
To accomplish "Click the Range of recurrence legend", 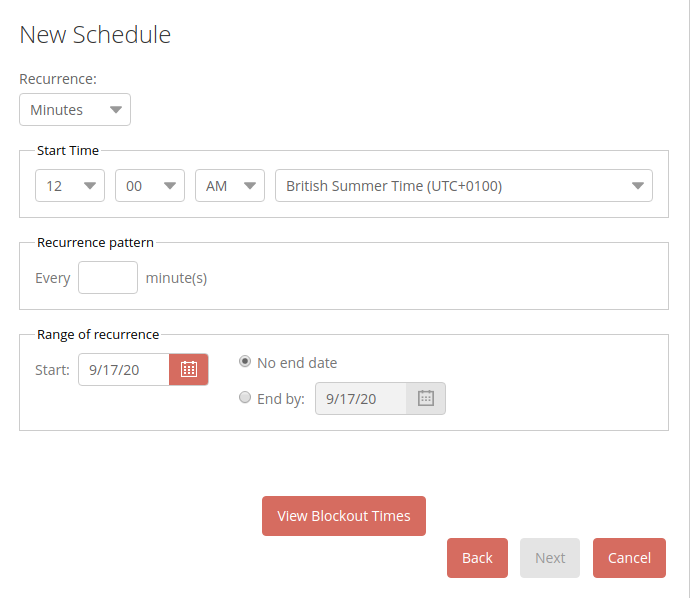I will pos(98,335).
